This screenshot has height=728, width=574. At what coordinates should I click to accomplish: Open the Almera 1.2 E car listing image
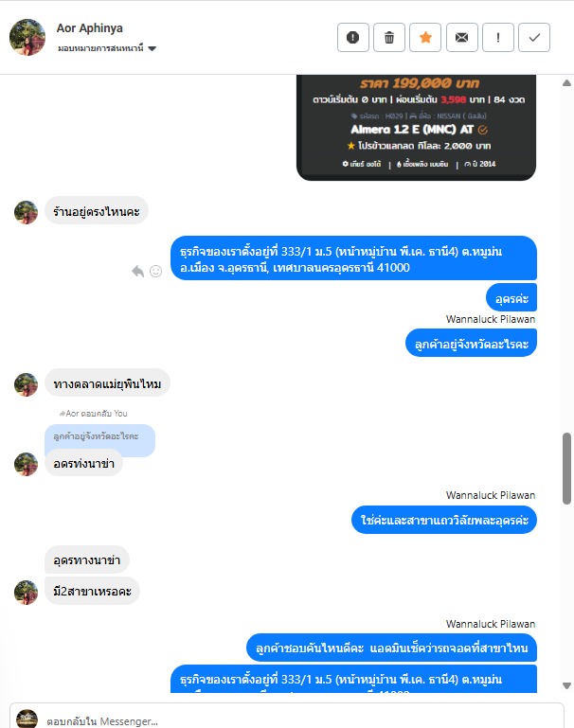[416, 127]
